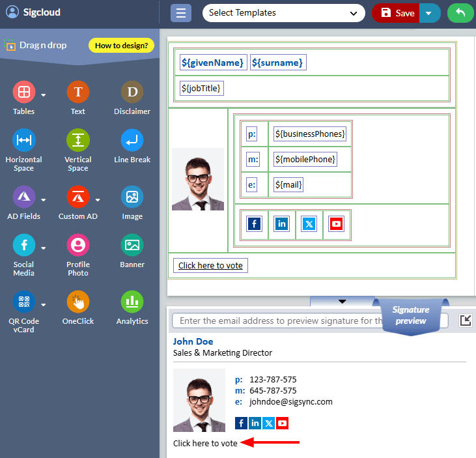
Task: Insert a Line Break element
Action: coord(132,141)
